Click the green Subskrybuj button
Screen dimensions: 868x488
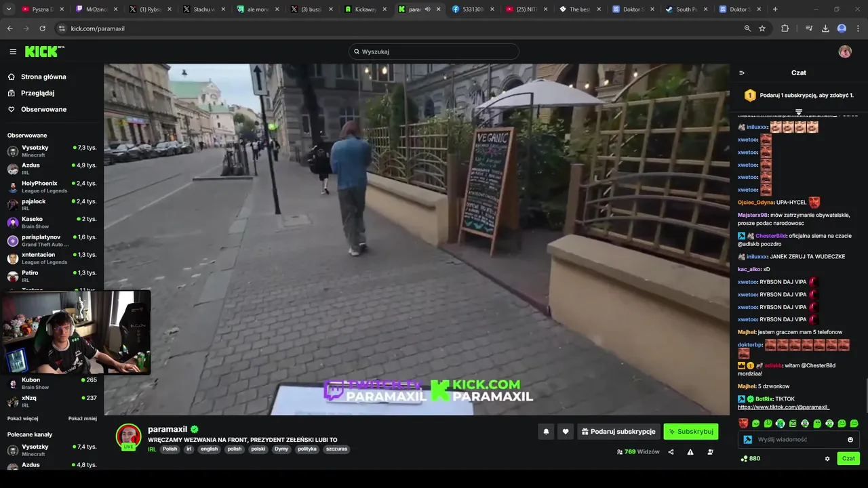(x=691, y=431)
